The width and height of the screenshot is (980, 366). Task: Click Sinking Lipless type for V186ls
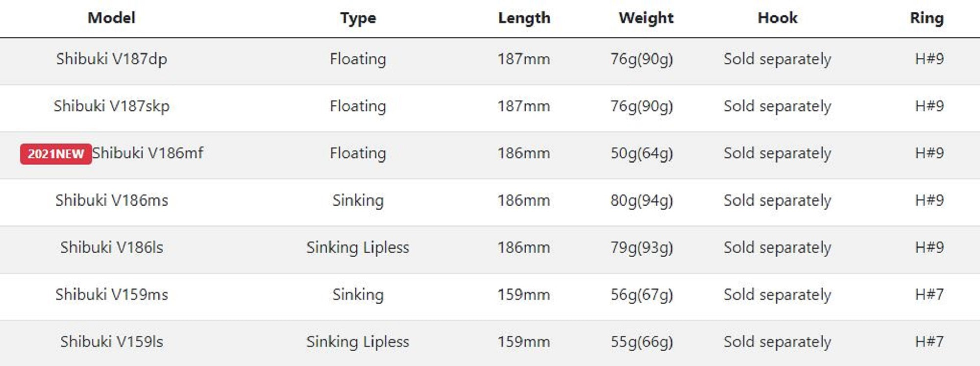point(358,247)
